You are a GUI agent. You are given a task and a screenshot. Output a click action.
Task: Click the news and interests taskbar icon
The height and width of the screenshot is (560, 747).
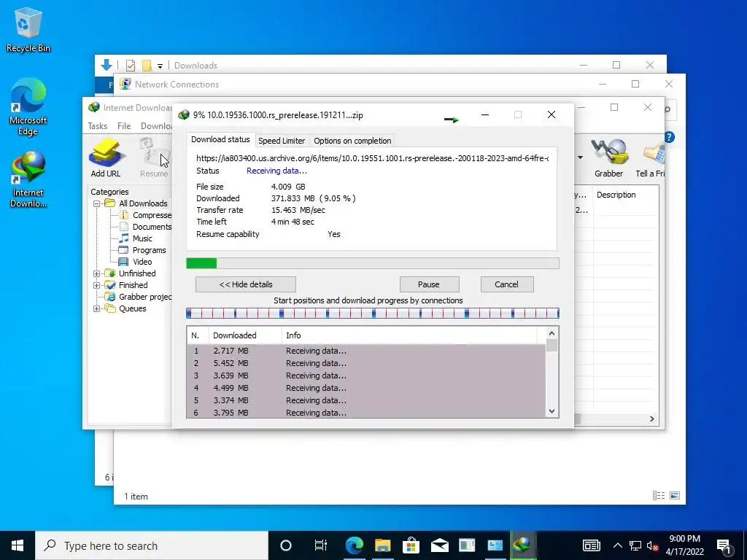click(591, 545)
